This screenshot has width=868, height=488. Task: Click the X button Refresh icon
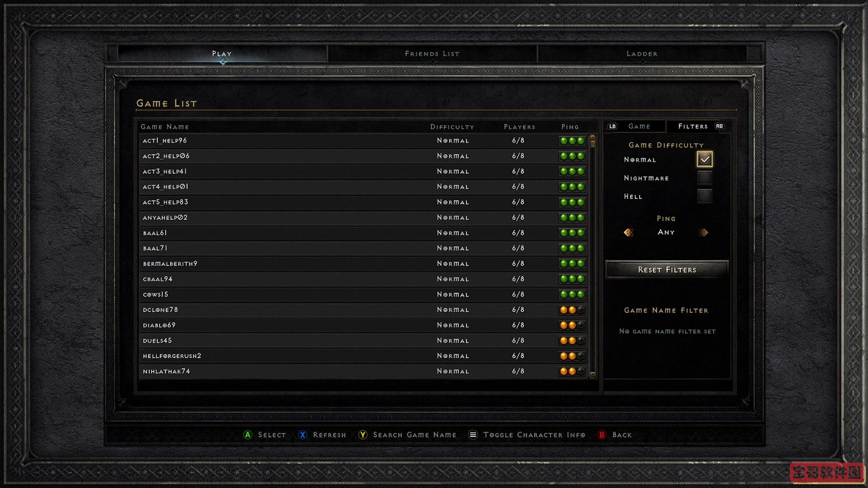tap(303, 435)
